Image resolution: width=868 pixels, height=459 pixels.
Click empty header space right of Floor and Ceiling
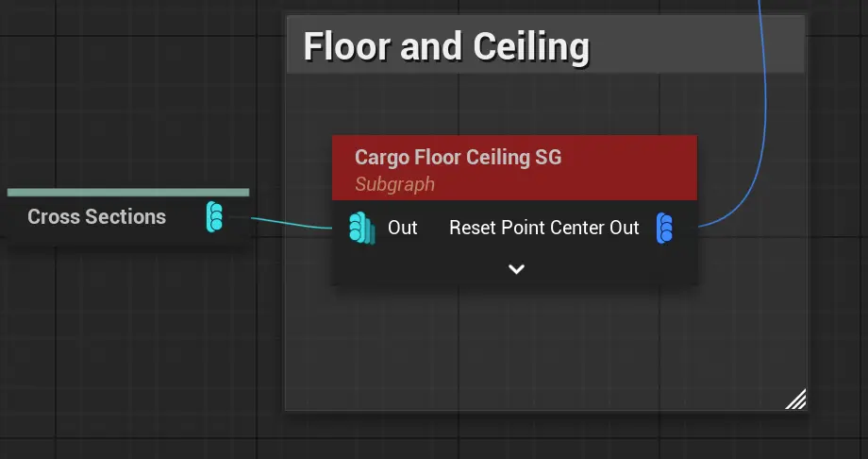pyautogui.click(x=698, y=46)
